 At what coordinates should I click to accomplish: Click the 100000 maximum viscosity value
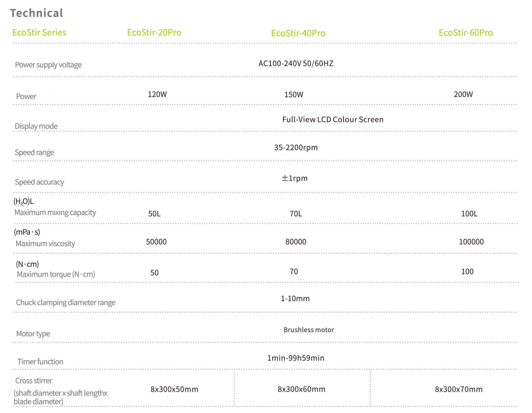471,242
